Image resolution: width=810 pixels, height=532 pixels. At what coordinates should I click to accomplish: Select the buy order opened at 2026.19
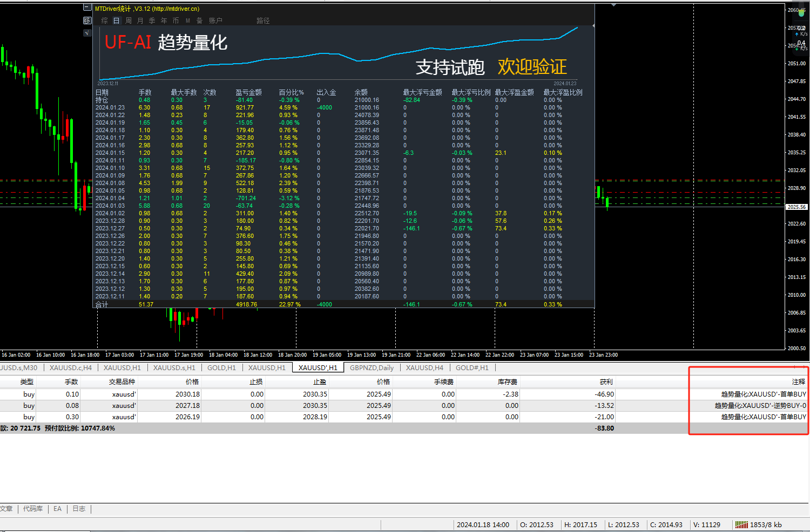coord(404,417)
